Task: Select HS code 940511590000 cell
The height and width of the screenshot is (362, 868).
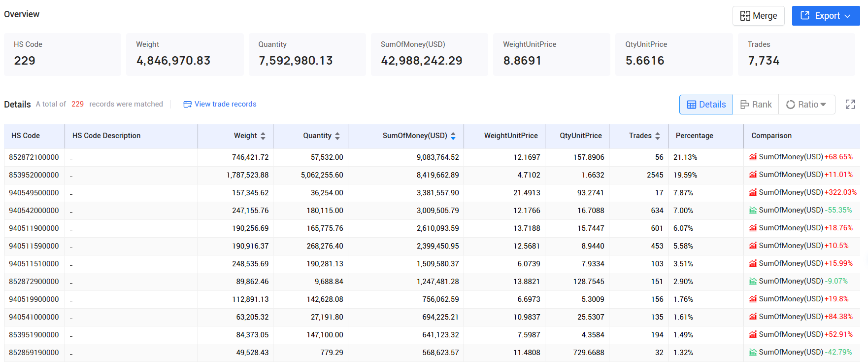Action: point(34,246)
